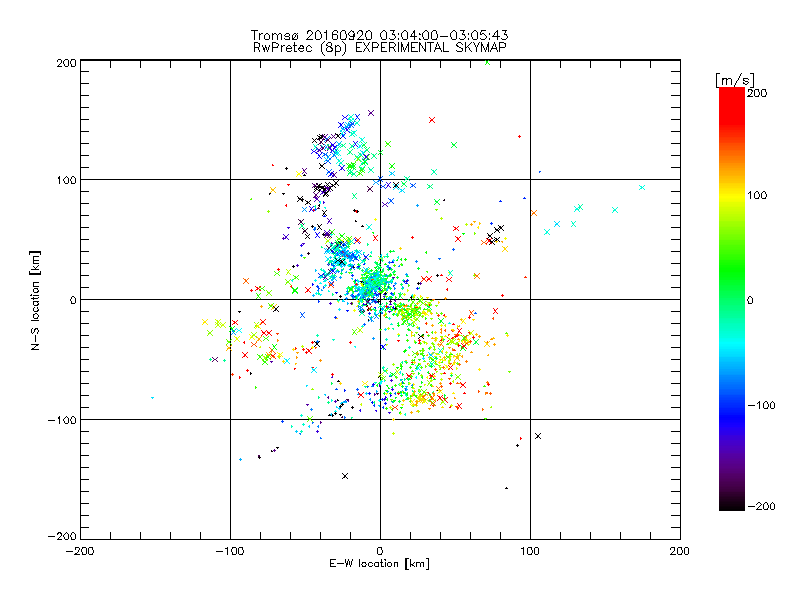Click the y-axis tick label '200'
Image resolution: width=800 pixels, height=600 pixels.
click(x=66, y=63)
